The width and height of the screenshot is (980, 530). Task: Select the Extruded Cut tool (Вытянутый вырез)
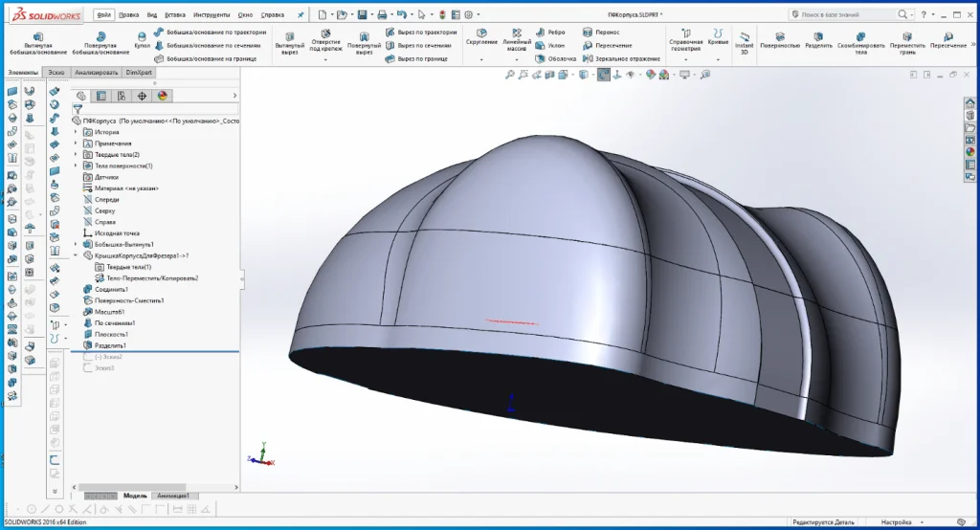289,40
